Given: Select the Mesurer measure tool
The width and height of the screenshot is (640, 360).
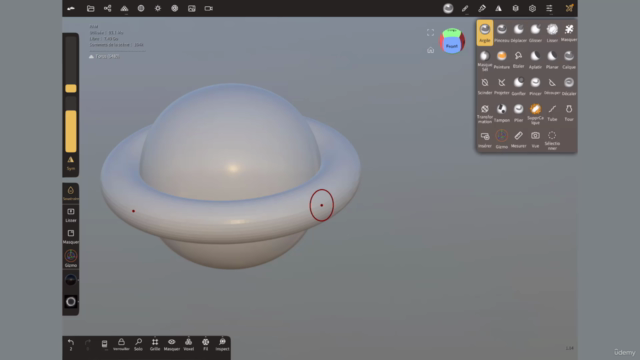Looking at the screenshot, I should [x=518, y=139].
